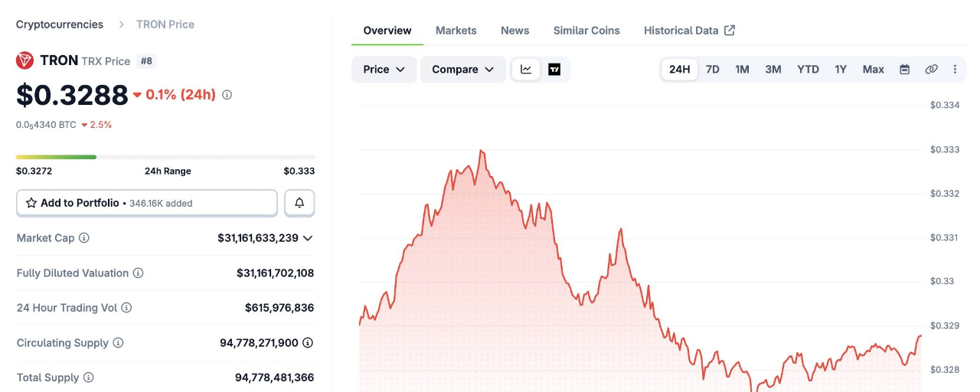Click the 0.1% (24h) change text
The image size is (980, 392).
181,95
